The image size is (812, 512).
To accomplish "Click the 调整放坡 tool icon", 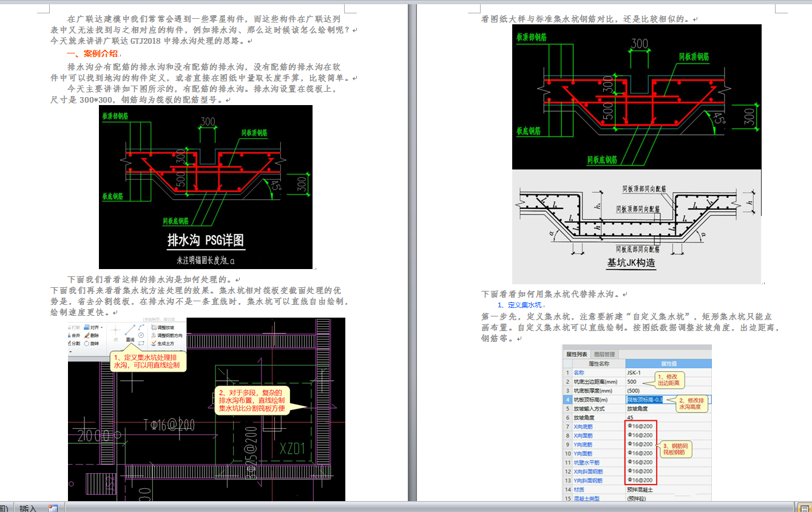I will click(154, 327).
